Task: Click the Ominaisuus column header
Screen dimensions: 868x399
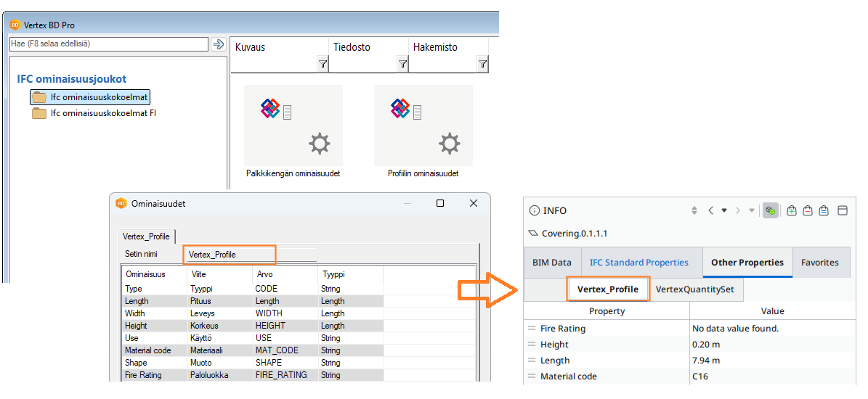Action: [x=154, y=274]
